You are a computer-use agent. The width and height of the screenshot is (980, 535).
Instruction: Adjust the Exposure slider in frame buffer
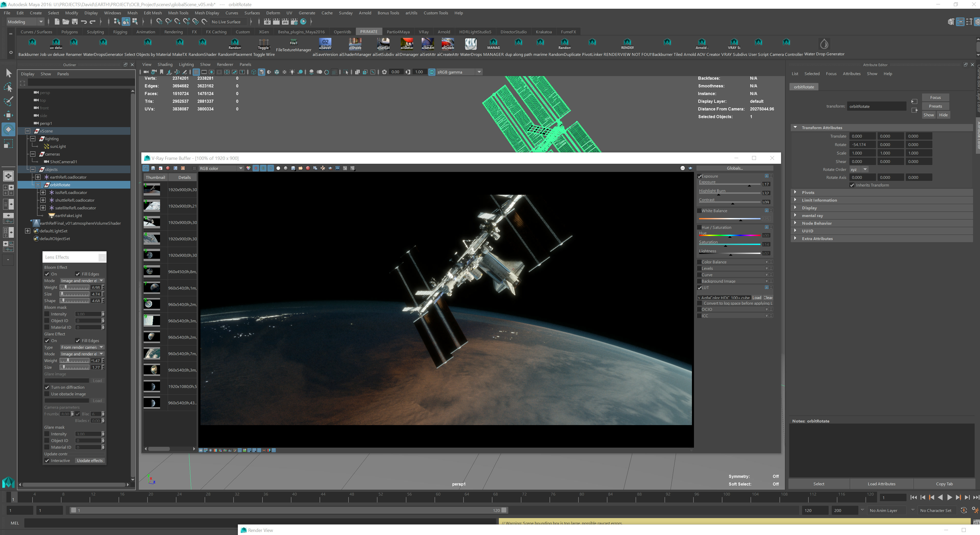click(x=729, y=185)
